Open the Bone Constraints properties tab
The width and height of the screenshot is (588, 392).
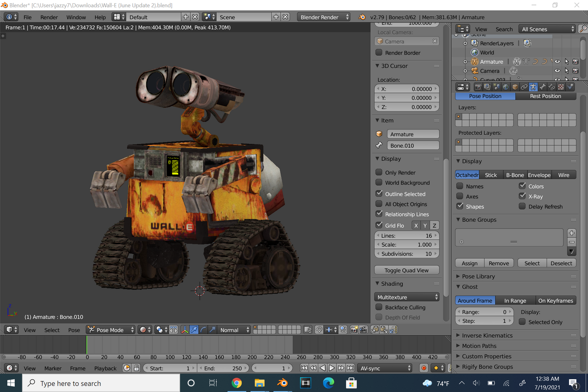tap(552, 86)
